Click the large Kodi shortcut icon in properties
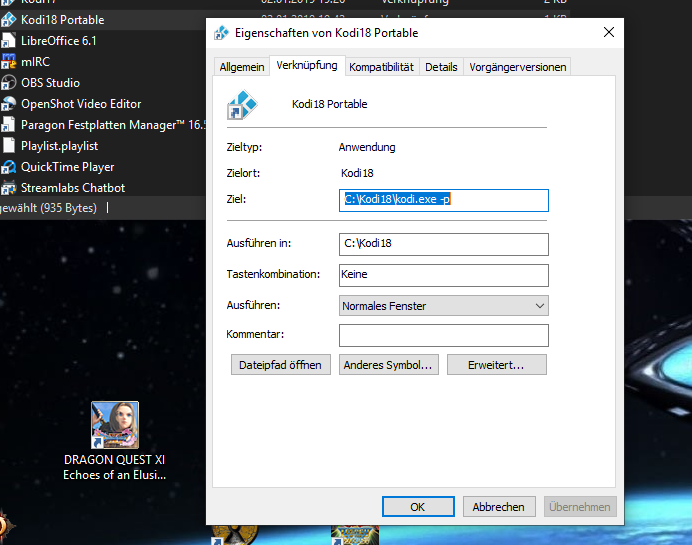The image size is (692, 545). click(242, 105)
